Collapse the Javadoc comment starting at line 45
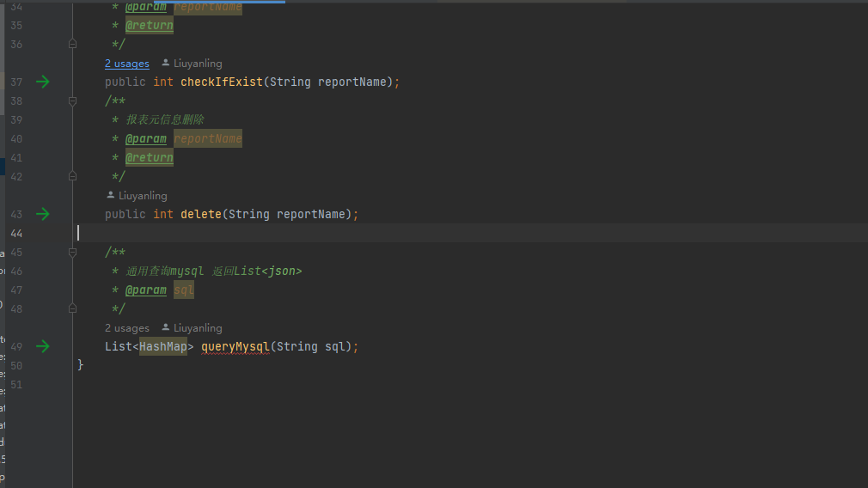 pyautogui.click(x=73, y=252)
